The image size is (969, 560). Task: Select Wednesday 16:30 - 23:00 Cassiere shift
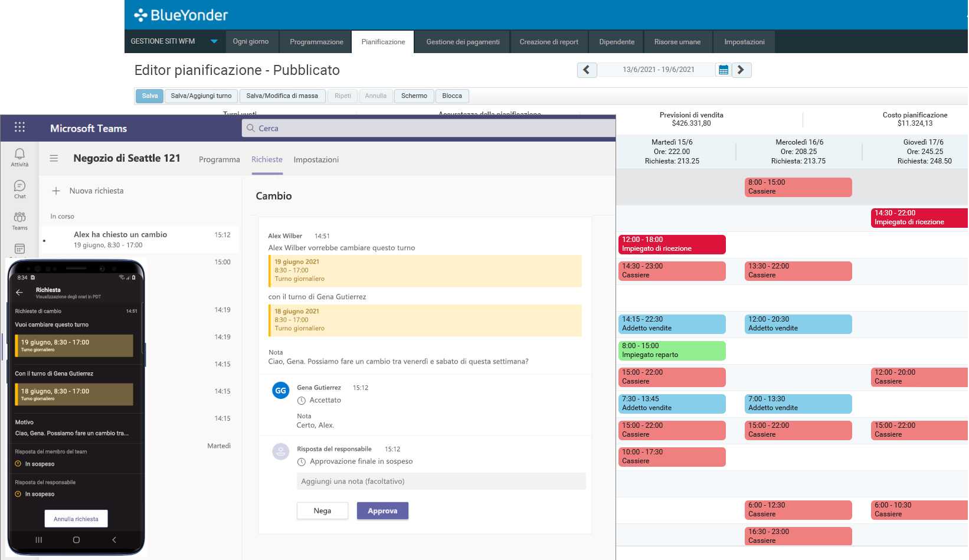click(x=798, y=536)
